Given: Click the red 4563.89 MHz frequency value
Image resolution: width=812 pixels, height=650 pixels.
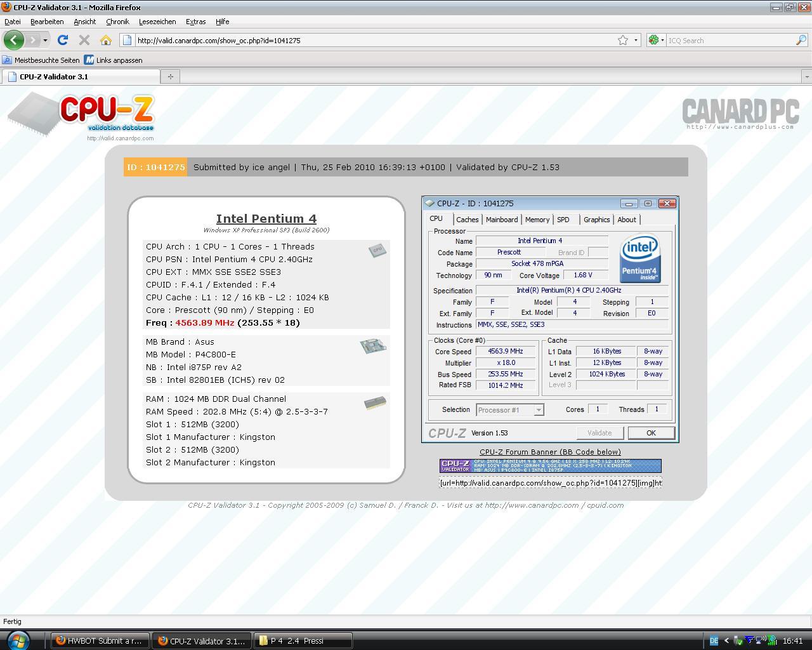Looking at the screenshot, I should click(205, 322).
